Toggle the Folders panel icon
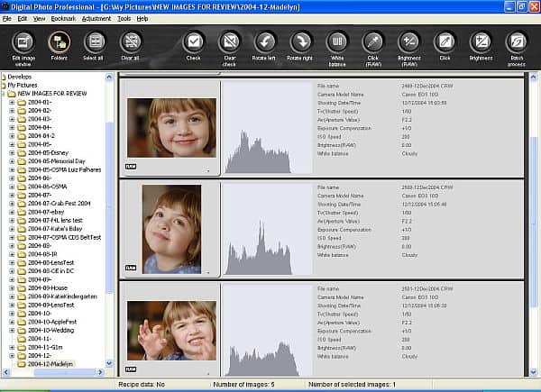541x392 pixels. click(60, 42)
